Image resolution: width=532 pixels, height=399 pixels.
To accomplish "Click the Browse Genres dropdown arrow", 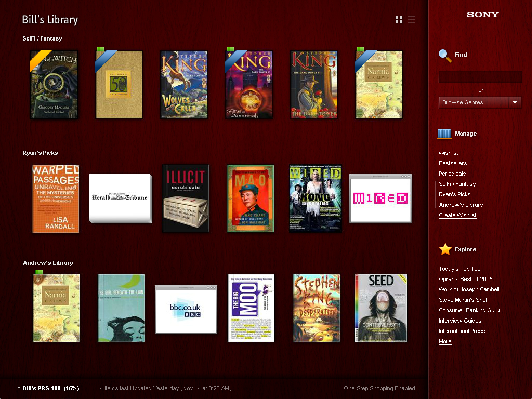I will [x=515, y=102].
